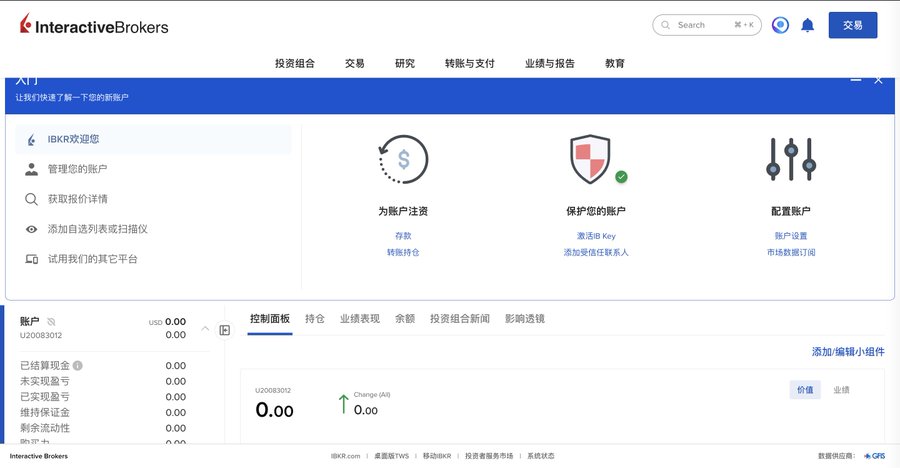Click the fund account dollar icon

[404, 160]
